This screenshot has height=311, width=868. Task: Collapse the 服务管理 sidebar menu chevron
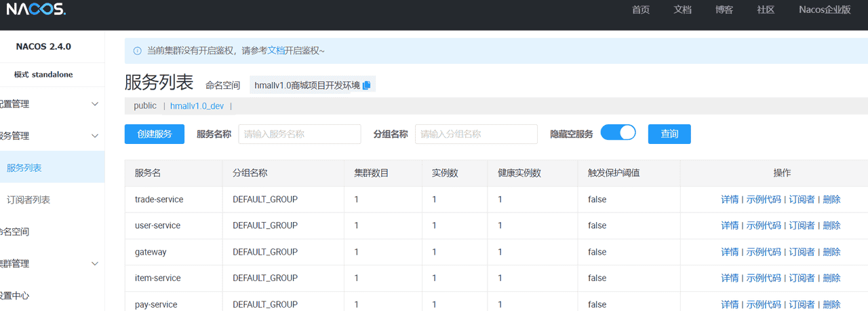95,136
